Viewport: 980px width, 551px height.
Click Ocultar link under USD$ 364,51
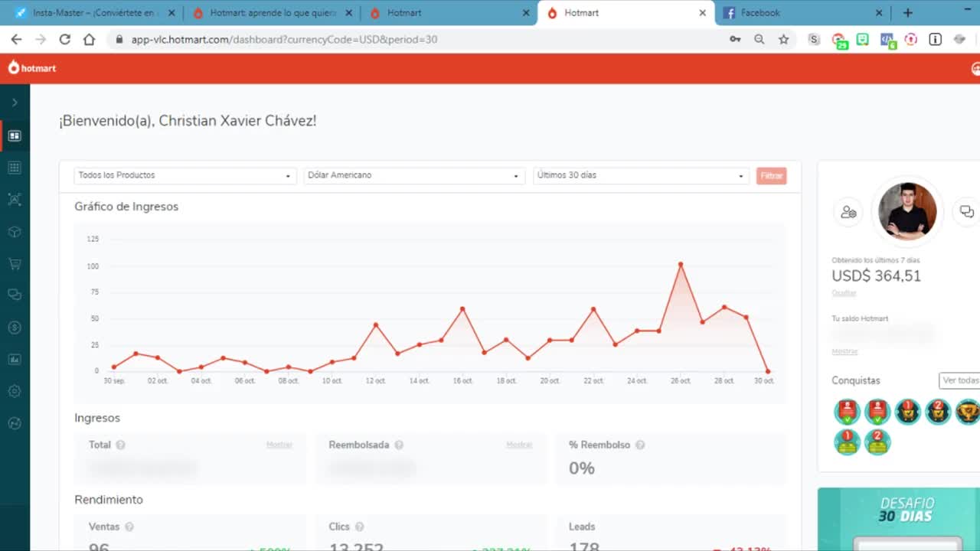click(844, 293)
